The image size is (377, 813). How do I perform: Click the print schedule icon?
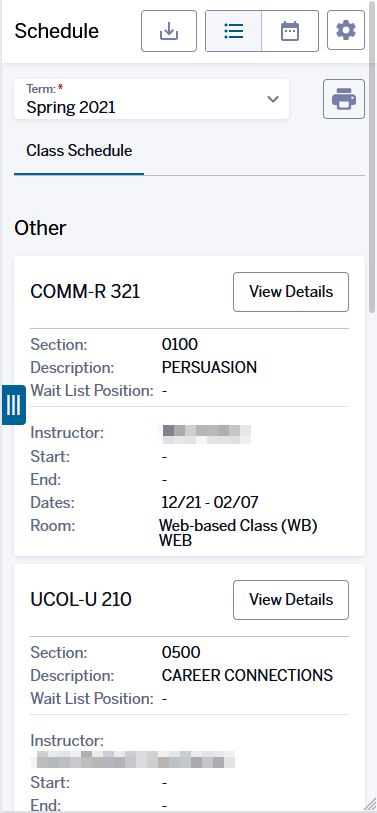click(x=344, y=99)
